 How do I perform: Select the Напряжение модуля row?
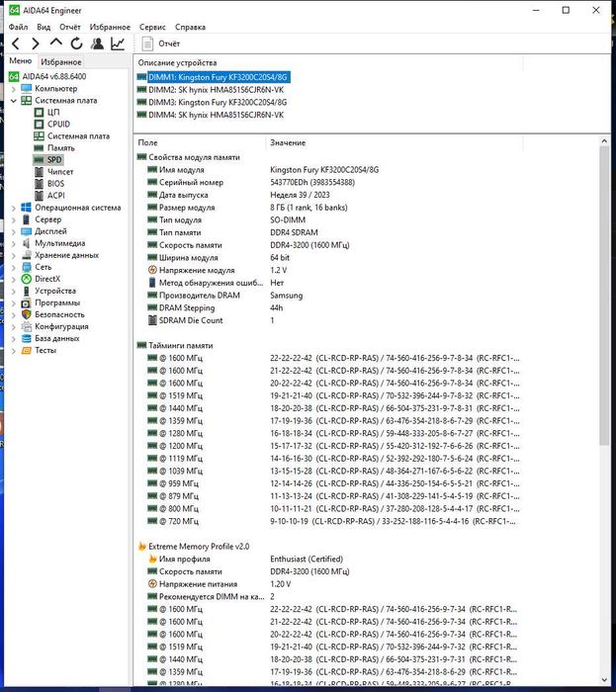328,270
